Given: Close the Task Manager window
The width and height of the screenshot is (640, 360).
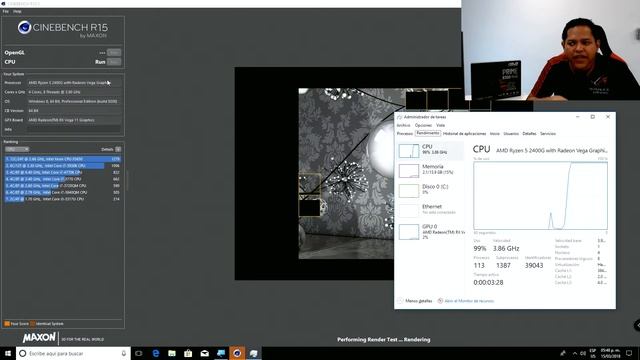Looking at the screenshot, I should [608, 117].
